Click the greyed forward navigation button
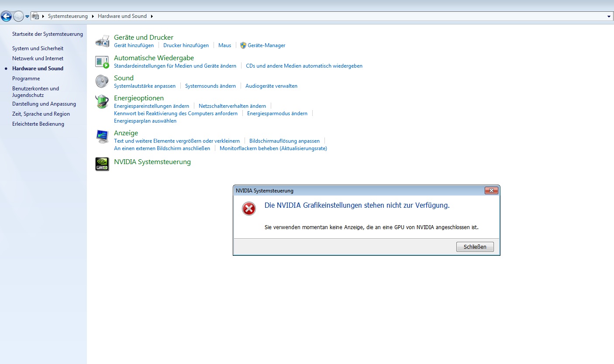 [x=18, y=16]
